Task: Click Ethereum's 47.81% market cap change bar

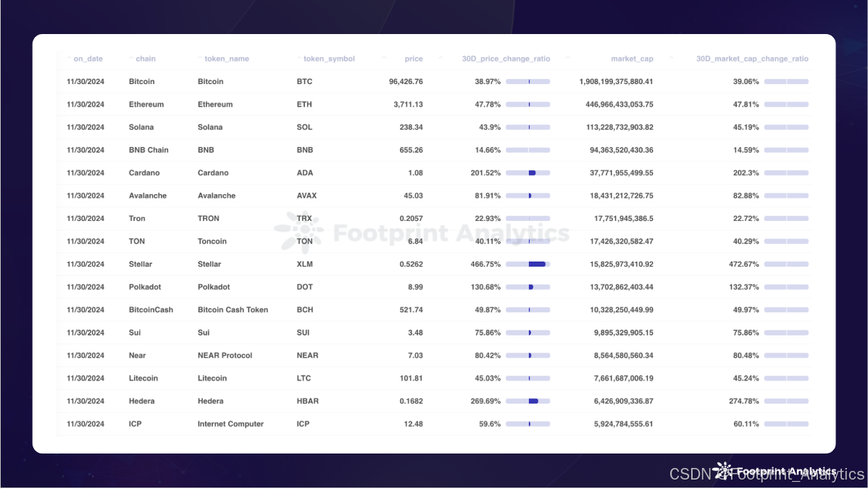Action: [786, 104]
